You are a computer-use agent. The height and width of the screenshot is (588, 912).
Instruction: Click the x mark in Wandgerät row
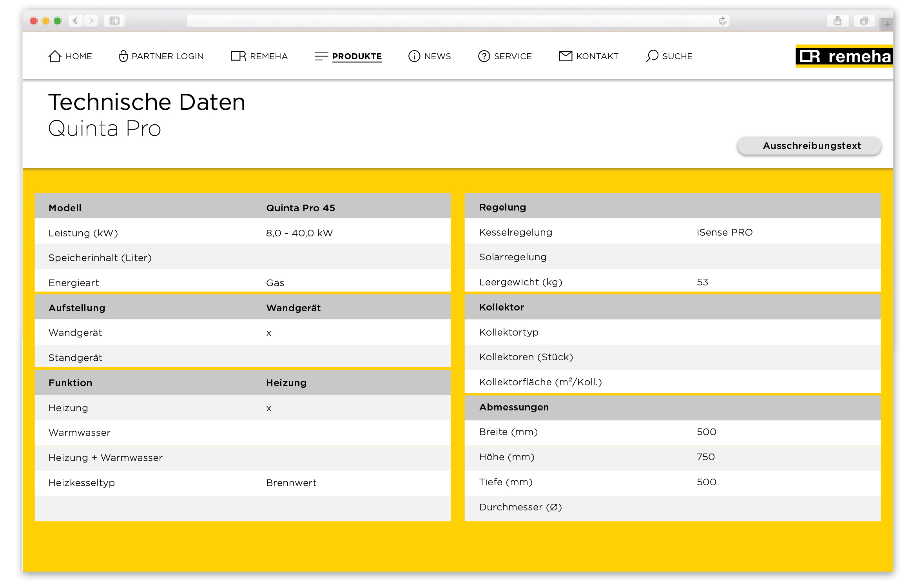tap(269, 333)
